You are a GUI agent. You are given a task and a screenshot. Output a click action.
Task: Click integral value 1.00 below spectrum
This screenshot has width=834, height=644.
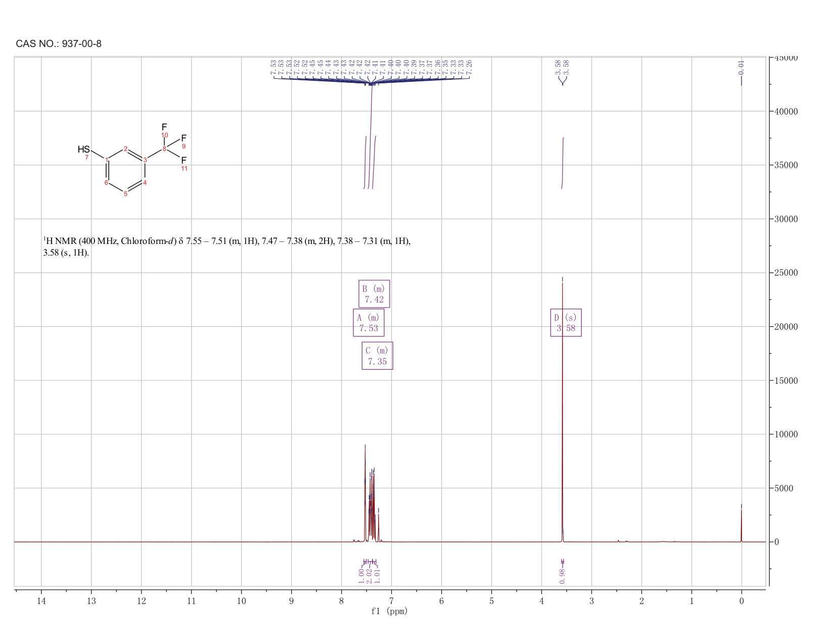pos(362,576)
